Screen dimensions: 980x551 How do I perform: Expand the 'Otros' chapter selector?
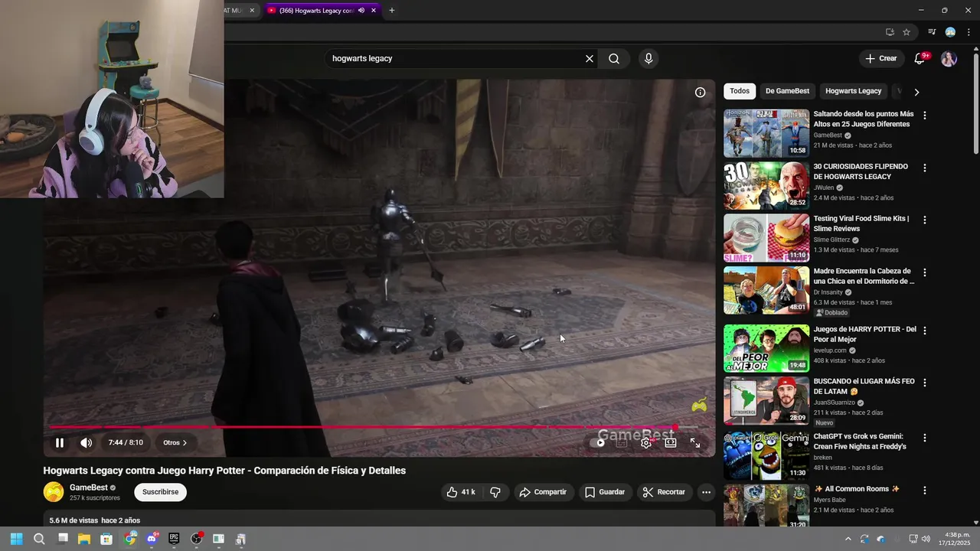175,442
